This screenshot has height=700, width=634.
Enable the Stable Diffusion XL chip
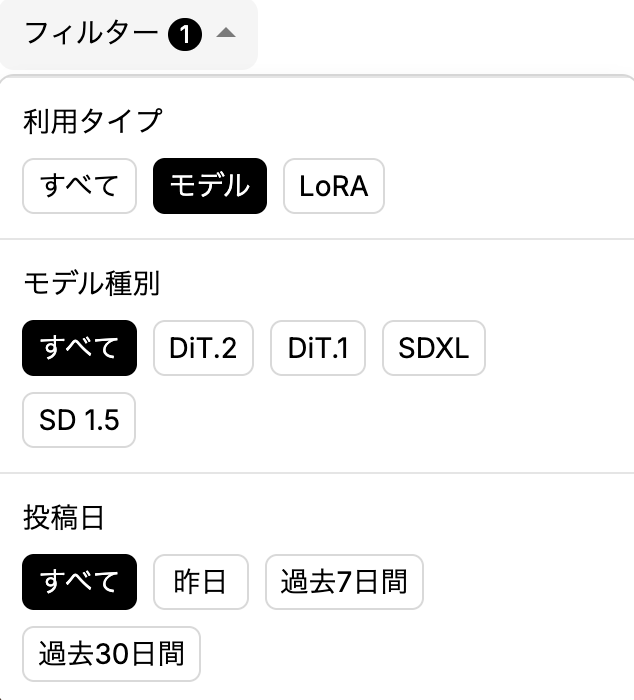(x=433, y=348)
